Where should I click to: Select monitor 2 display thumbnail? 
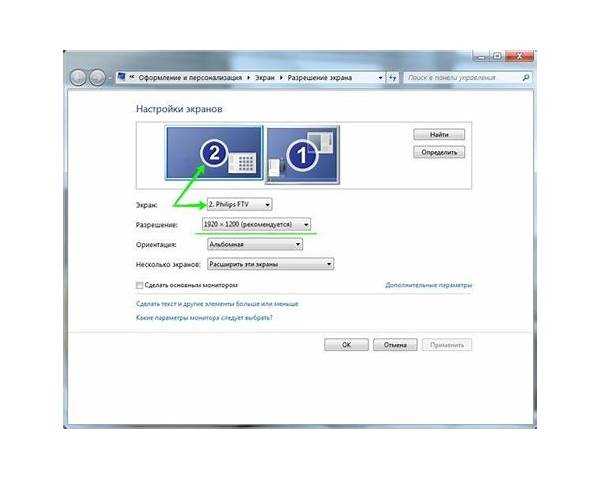214,153
